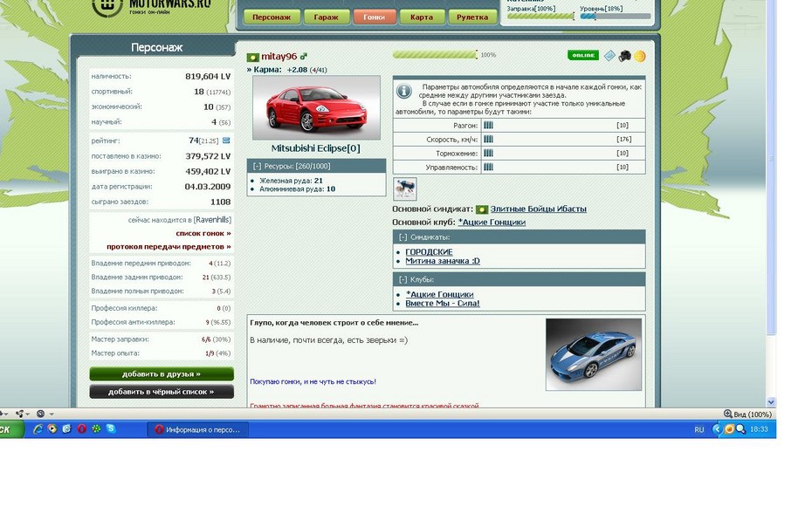Screen dimensions: 812x507
Task: Click the RU language indicator in taskbar
Action: click(x=699, y=429)
